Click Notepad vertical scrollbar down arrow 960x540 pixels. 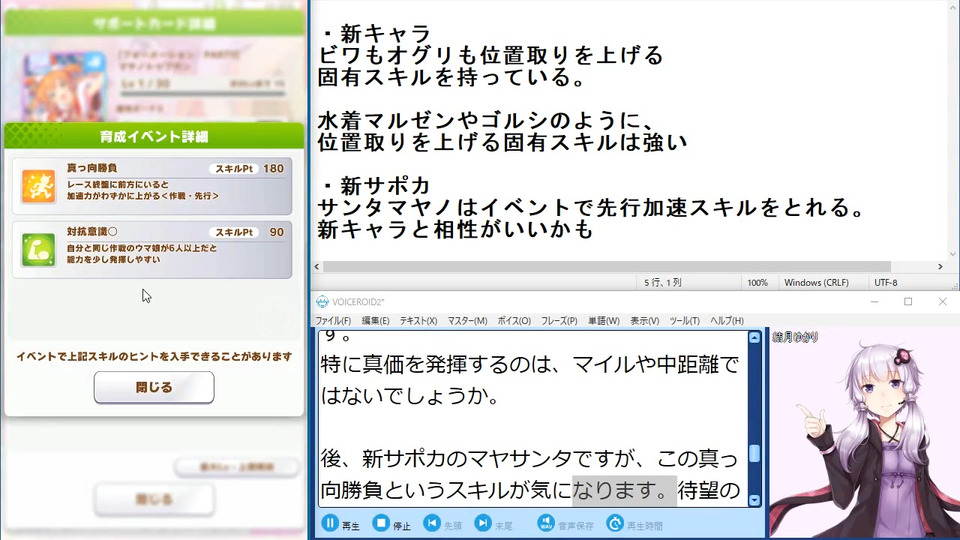click(x=953, y=254)
